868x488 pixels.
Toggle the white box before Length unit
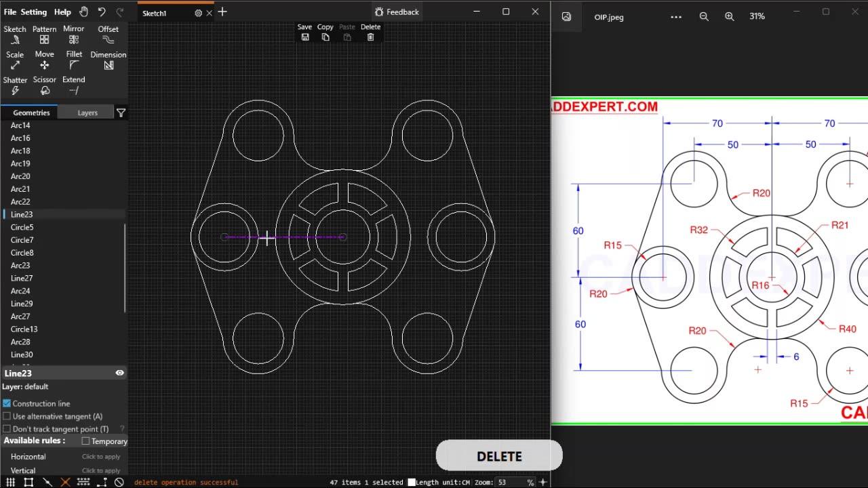tap(411, 483)
